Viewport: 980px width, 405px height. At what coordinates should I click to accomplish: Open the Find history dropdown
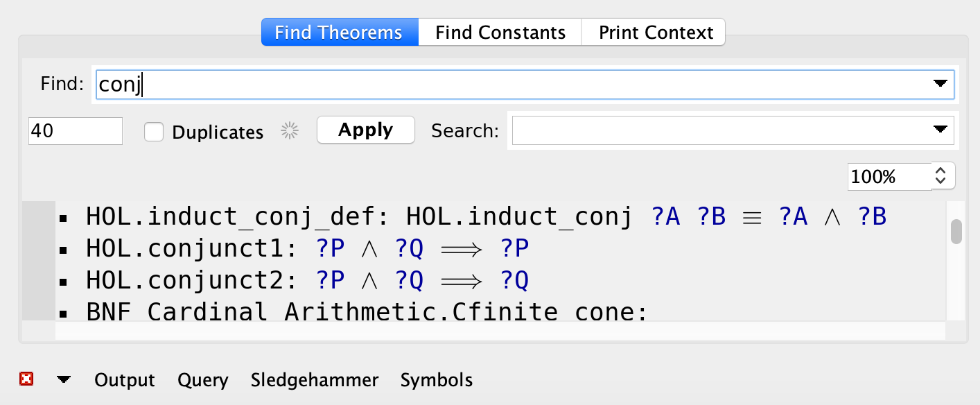pos(940,83)
